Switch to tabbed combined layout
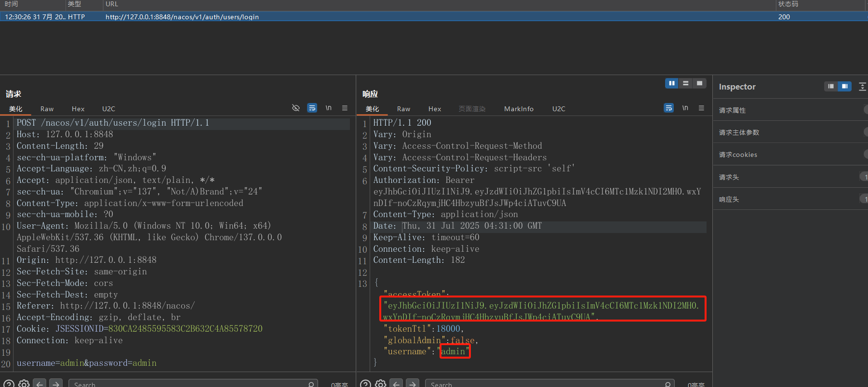The width and height of the screenshot is (868, 387). pos(699,83)
